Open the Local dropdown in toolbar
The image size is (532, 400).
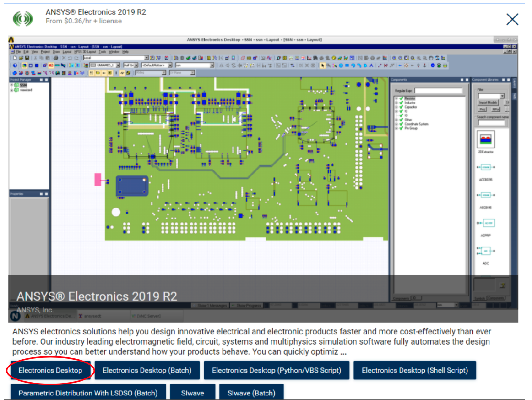[x=146, y=58]
